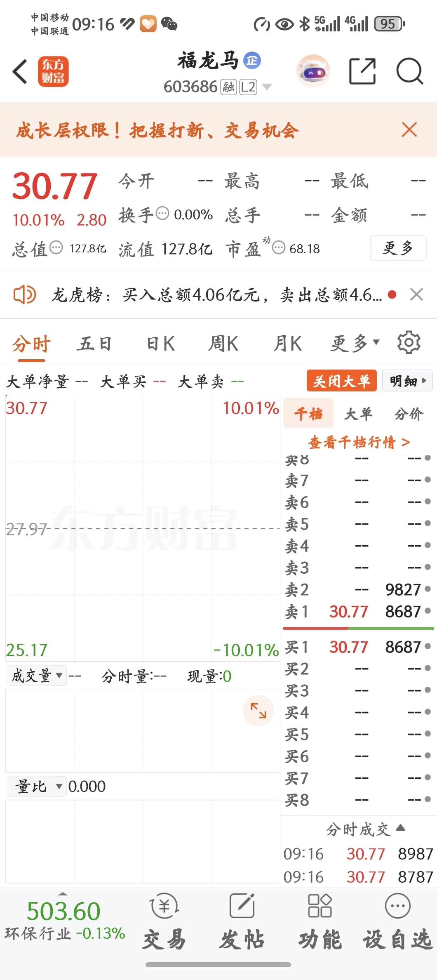Tap the 流值 127.8亿 value
437x980 pixels.
187,249
